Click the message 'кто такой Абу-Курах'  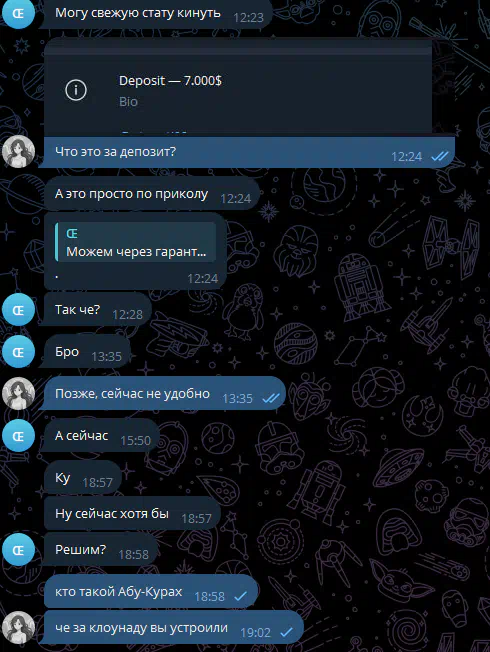(151, 591)
